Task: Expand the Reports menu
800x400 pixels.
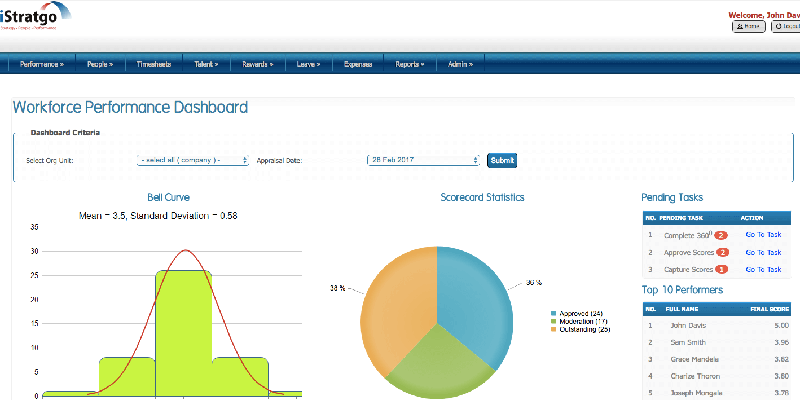Action: point(408,64)
